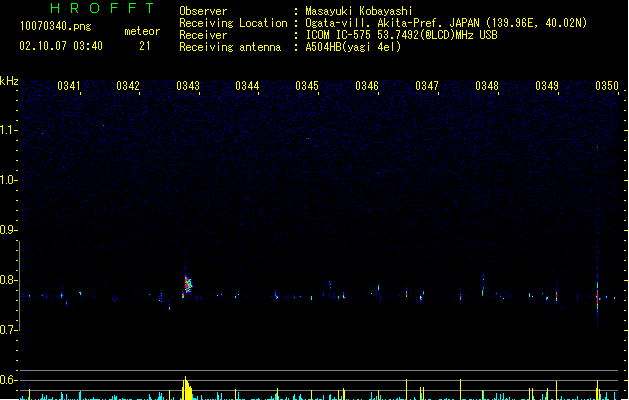Click the 0346 time marker

[x=367, y=86]
